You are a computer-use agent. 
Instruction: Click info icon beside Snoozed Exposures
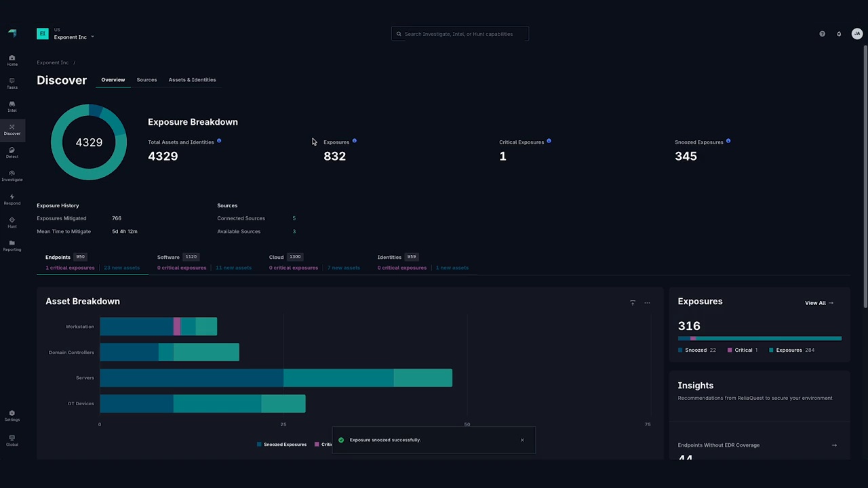pyautogui.click(x=728, y=141)
